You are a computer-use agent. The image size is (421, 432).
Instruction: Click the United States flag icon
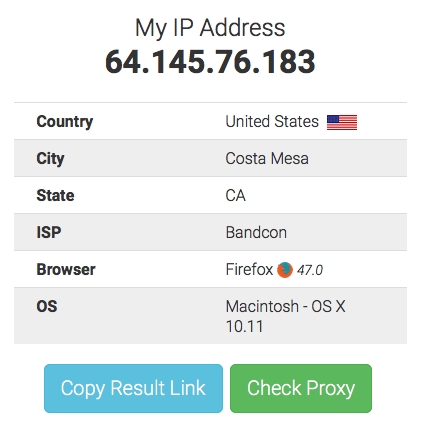(x=342, y=122)
